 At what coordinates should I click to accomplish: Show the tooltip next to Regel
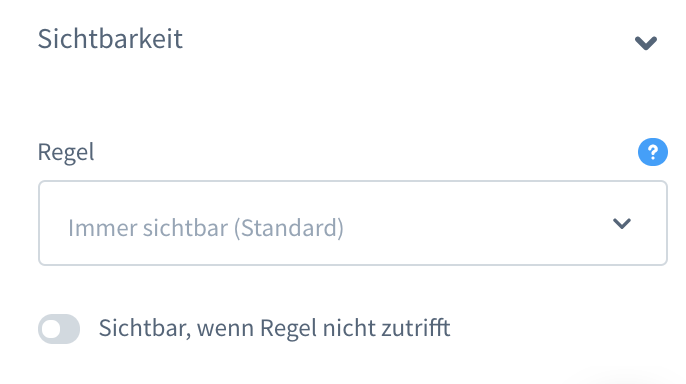652,152
